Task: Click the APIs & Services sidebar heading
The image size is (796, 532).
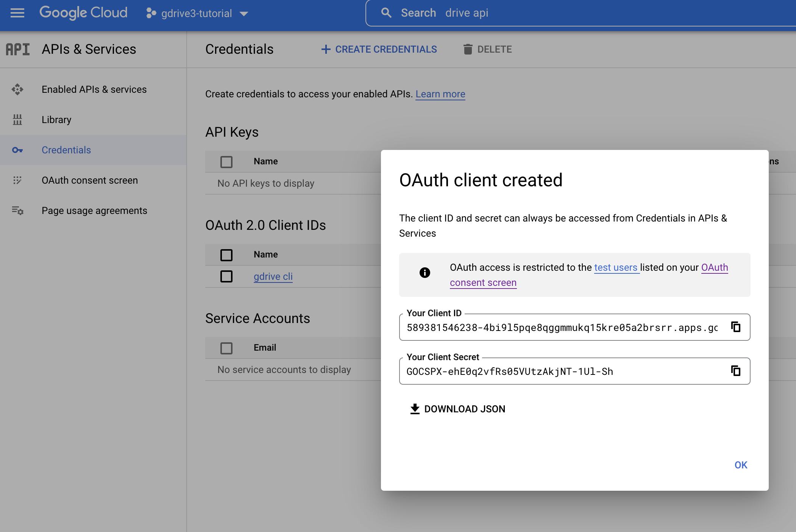Action: click(89, 49)
